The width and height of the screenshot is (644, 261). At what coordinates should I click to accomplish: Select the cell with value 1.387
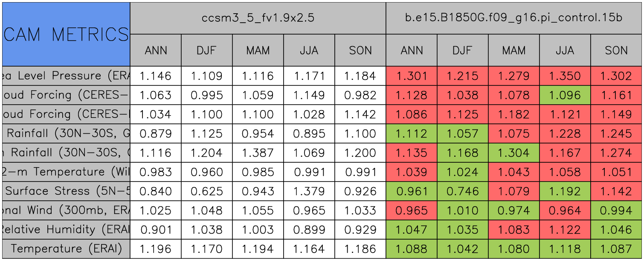tap(258, 153)
